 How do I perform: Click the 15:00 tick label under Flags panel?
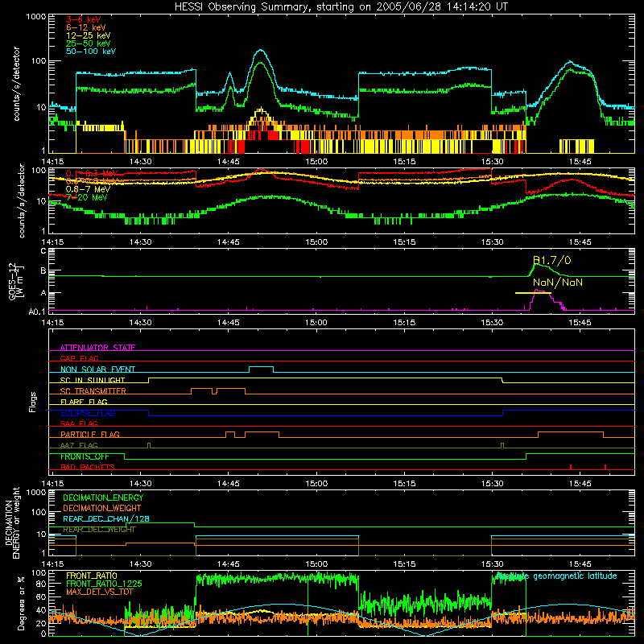pos(316,484)
